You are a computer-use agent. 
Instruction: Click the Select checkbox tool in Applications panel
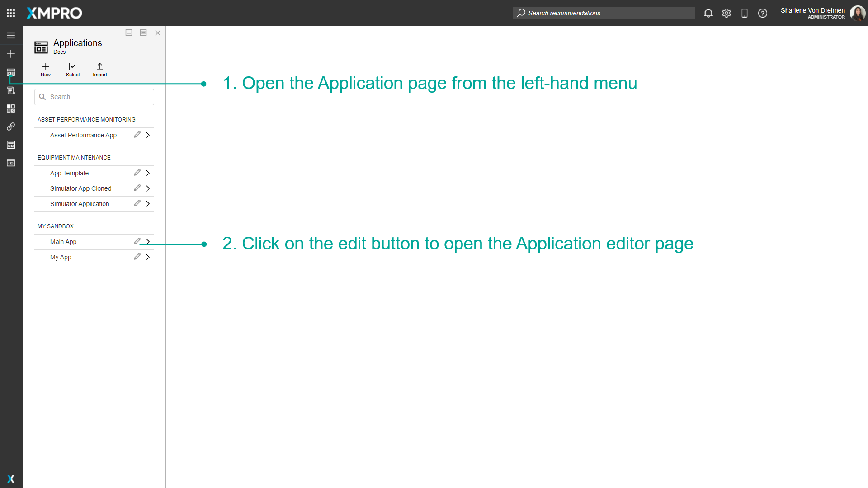point(73,69)
